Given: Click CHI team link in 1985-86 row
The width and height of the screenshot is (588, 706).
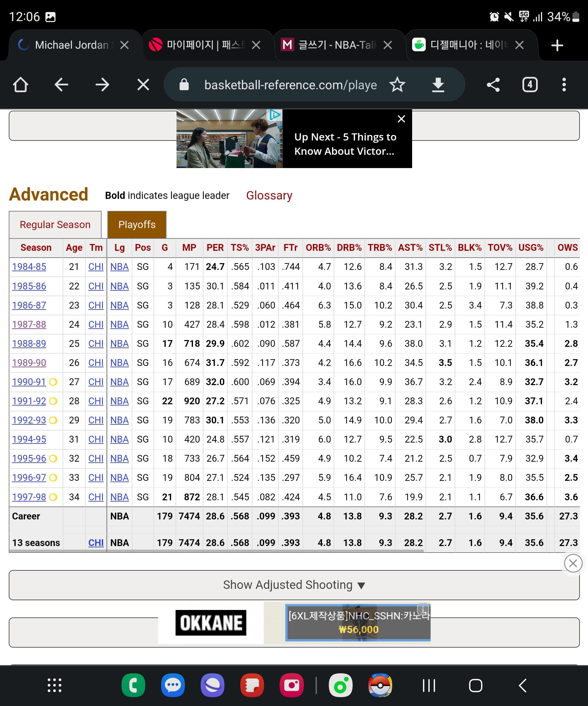Looking at the screenshot, I should pyautogui.click(x=96, y=286).
